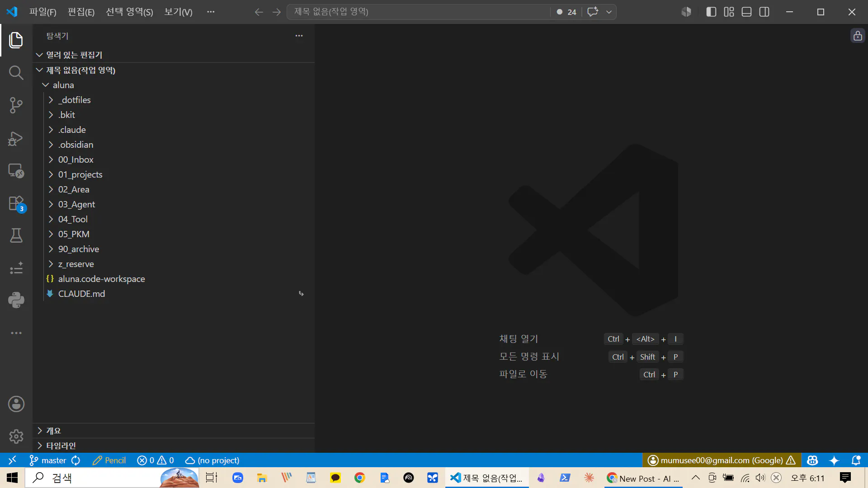Open the chat icon in title bar
The height and width of the screenshot is (488, 868).
pyautogui.click(x=593, y=12)
